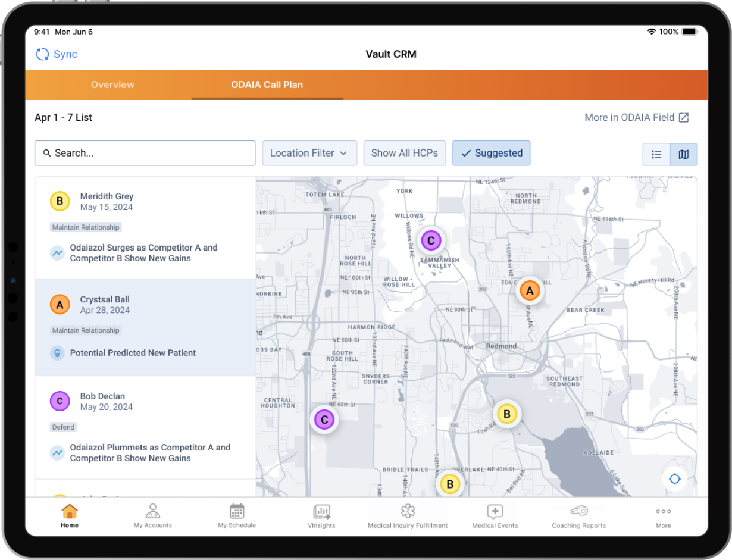Switch to list view icon
Image resolution: width=732 pixels, height=560 pixels.
coord(656,154)
